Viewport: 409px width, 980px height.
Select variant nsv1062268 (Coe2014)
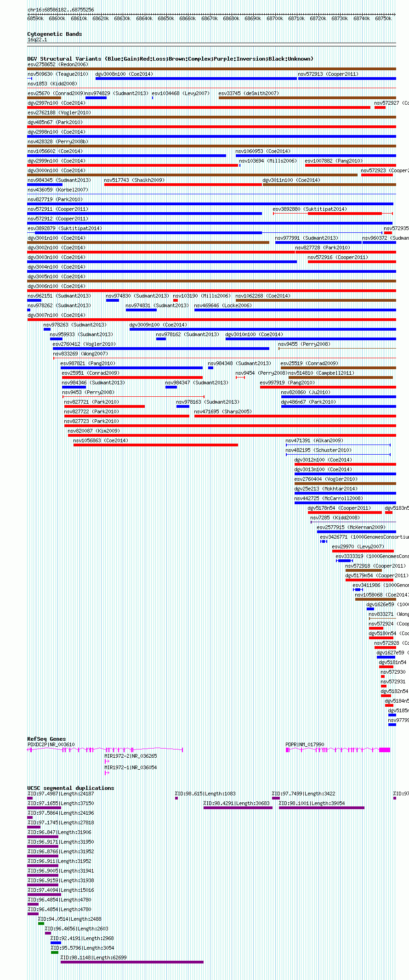click(x=263, y=296)
